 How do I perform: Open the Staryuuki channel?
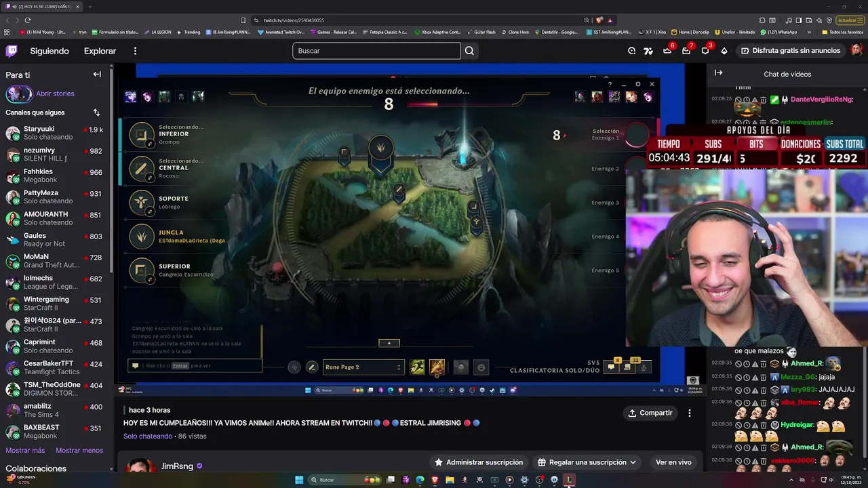pyautogui.click(x=54, y=133)
